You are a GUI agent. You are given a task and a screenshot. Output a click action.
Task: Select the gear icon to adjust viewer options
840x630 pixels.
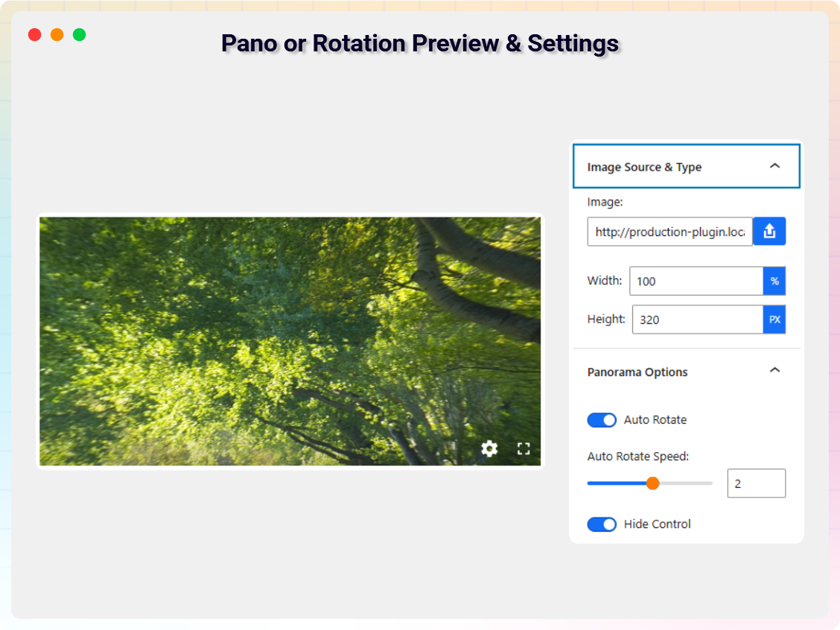pos(489,448)
